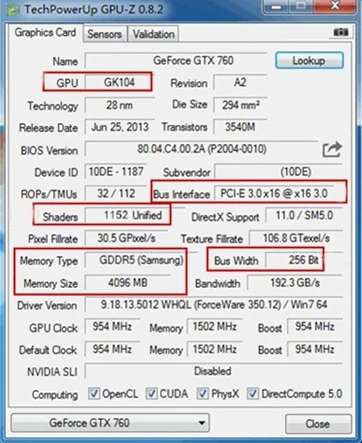362x443 pixels.
Task: Click the Transistors field 3540M
Action: (240, 127)
